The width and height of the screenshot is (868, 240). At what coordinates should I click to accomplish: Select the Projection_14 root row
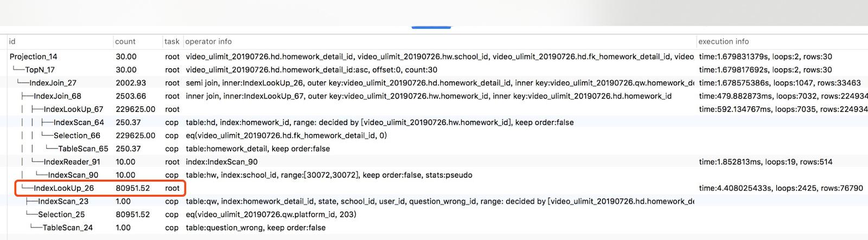[34, 56]
